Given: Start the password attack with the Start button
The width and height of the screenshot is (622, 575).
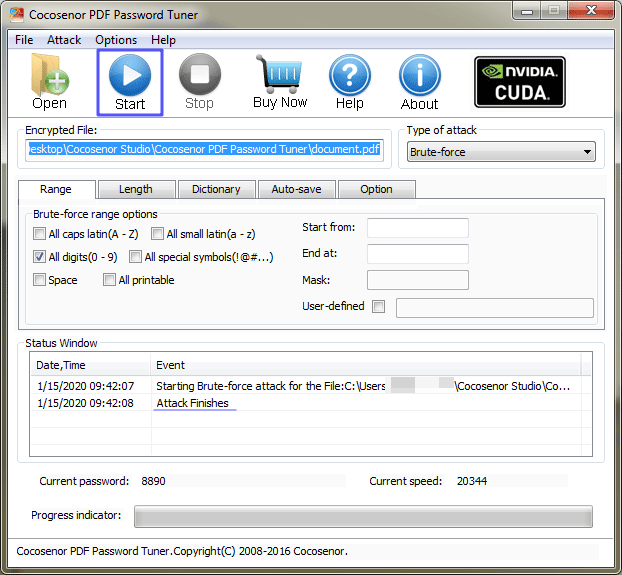Looking at the screenshot, I should pyautogui.click(x=130, y=82).
